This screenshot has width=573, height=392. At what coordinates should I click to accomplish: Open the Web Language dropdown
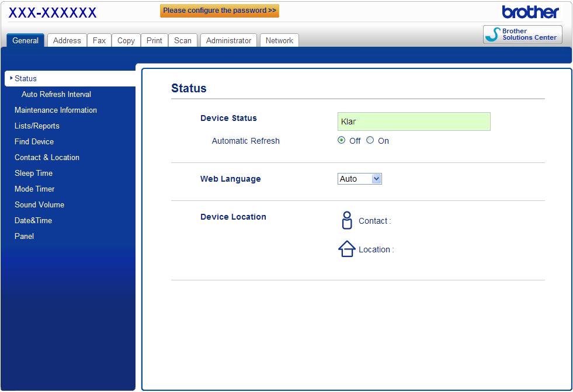tap(360, 179)
